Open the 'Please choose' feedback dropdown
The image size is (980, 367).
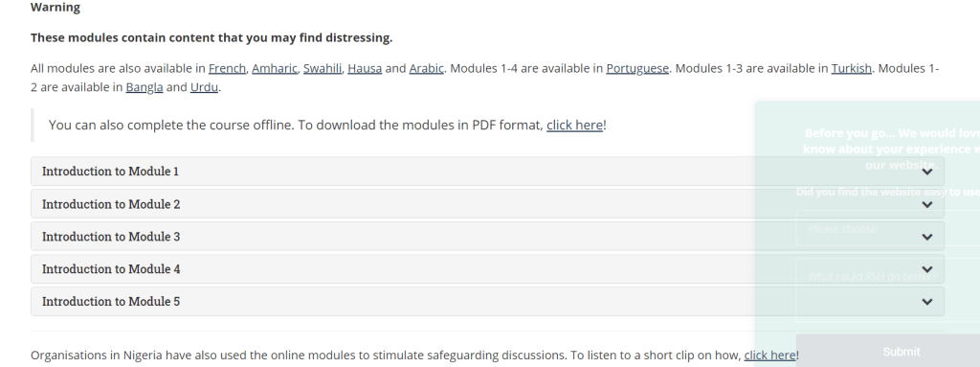tap(888, 229)
